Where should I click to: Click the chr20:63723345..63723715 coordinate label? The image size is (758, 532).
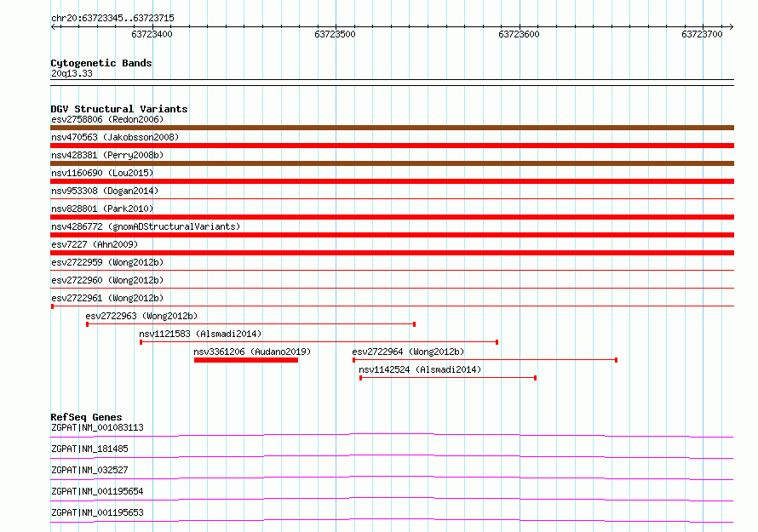point(112,19)
